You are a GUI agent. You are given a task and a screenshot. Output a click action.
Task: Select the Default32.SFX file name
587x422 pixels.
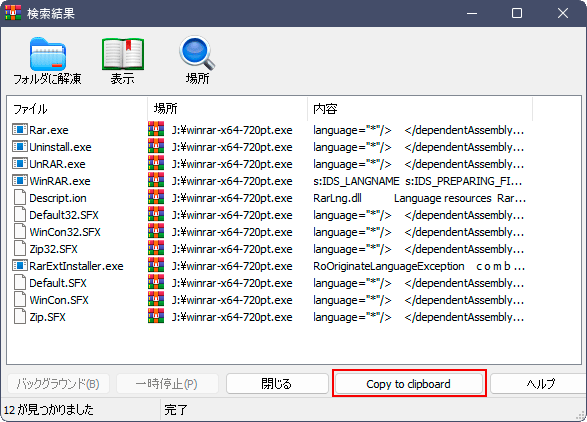pos(64,215)
